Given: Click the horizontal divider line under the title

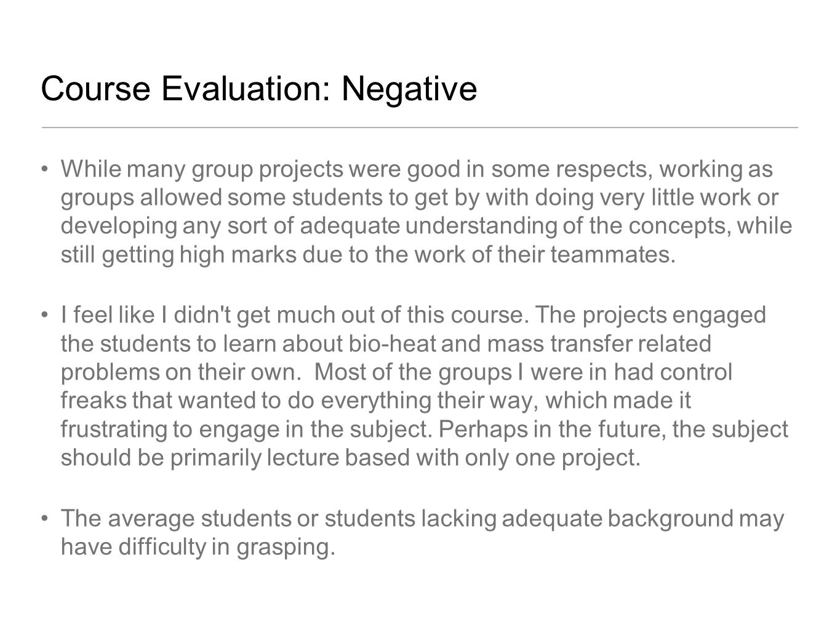Looking at the screenshot, I should click(x=420, y=127).
